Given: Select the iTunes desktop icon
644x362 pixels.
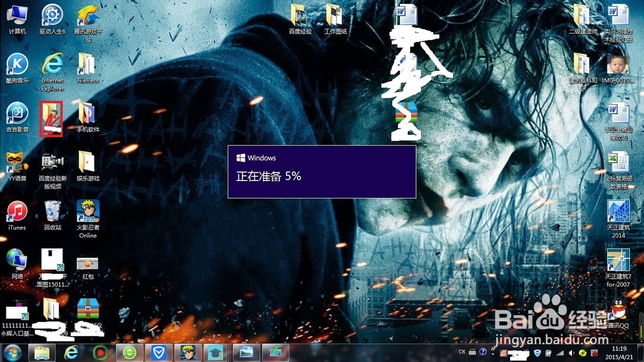Looking at the screenshot, I should tap(17, 215).
